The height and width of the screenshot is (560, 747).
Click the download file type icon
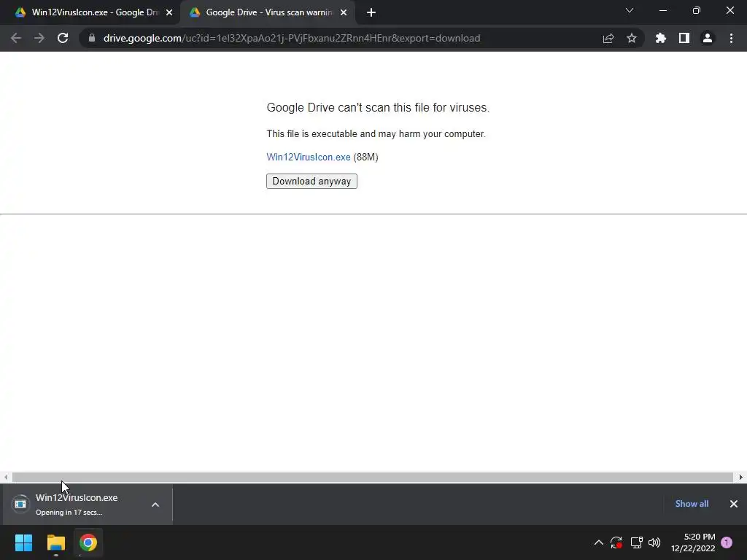(20, 504)
